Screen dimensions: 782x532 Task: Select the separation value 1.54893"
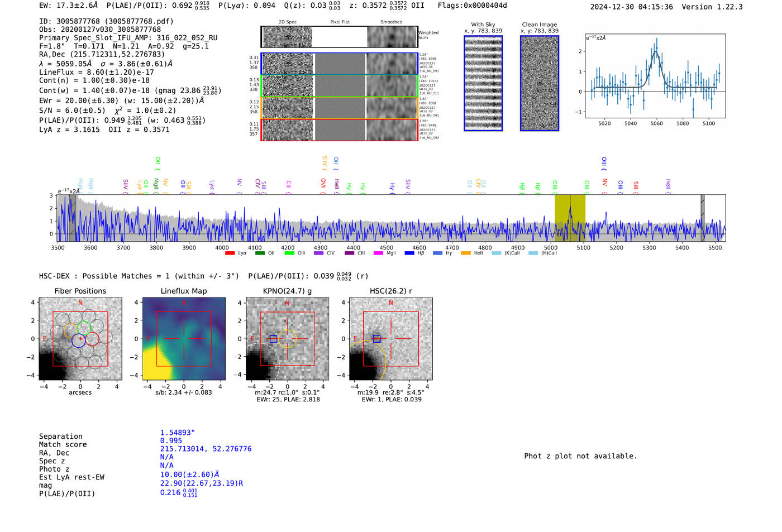point(178,433)
